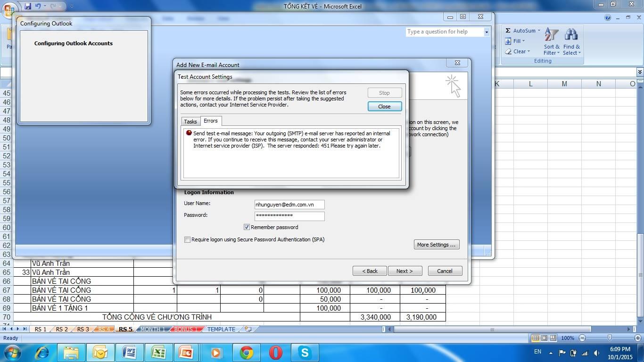Switch to the MONTH 1 sheet tab
This screenshot has width=644, height=362.
point(153,329)
